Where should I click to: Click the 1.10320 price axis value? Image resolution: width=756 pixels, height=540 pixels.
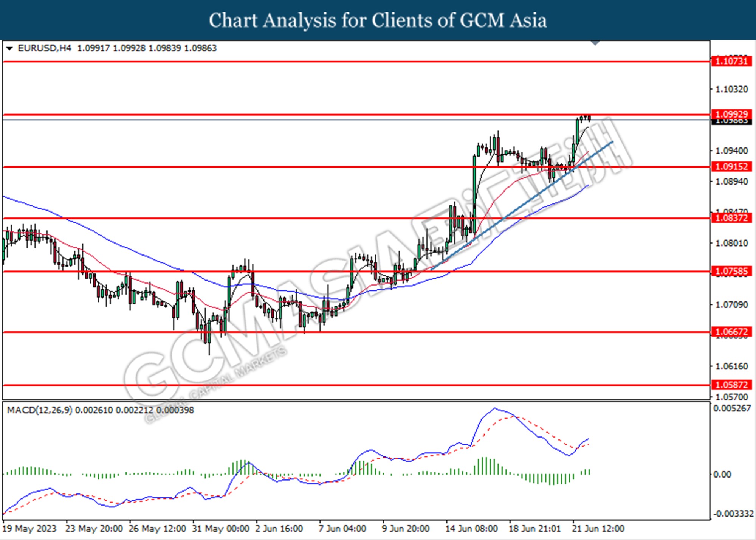coord(732,89)
